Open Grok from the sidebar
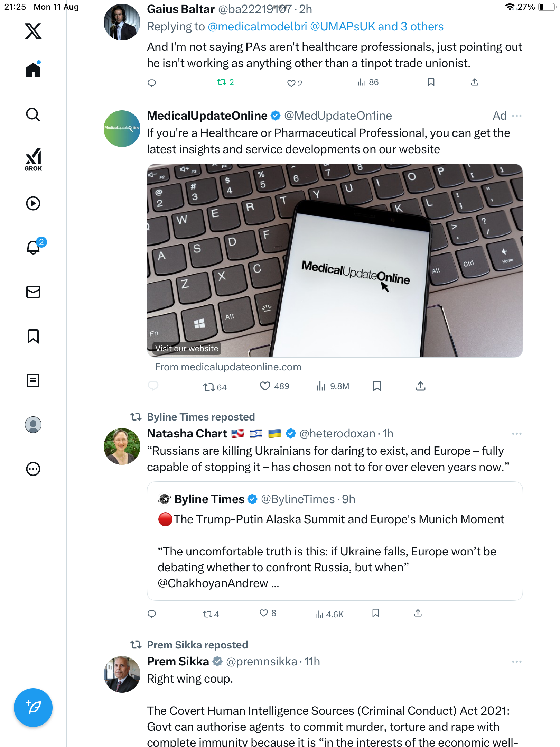 pyautogui.click(x=33, y=159)
